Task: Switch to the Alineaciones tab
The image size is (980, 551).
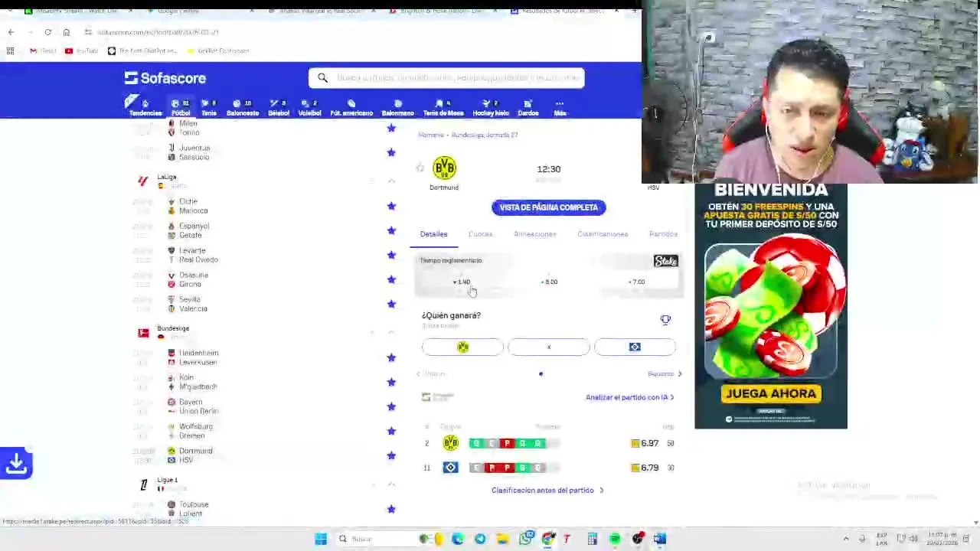Action: point(534,234)
